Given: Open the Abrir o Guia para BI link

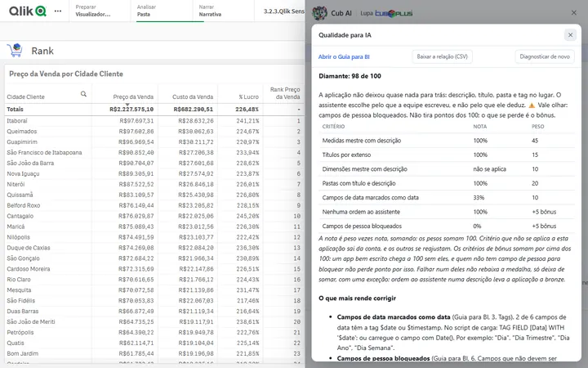Looking at the screenshot, I should tap(344, 56).
